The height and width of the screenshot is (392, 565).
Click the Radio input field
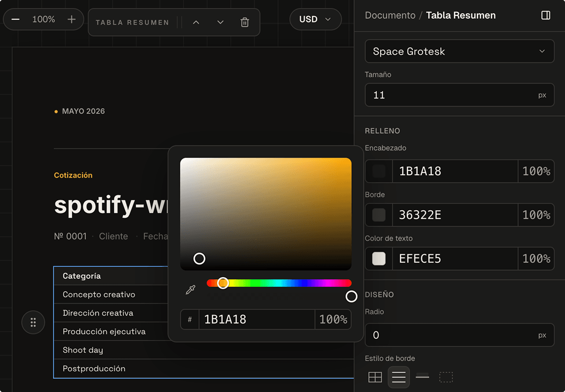pyautogui.click(x=460, y=335)
